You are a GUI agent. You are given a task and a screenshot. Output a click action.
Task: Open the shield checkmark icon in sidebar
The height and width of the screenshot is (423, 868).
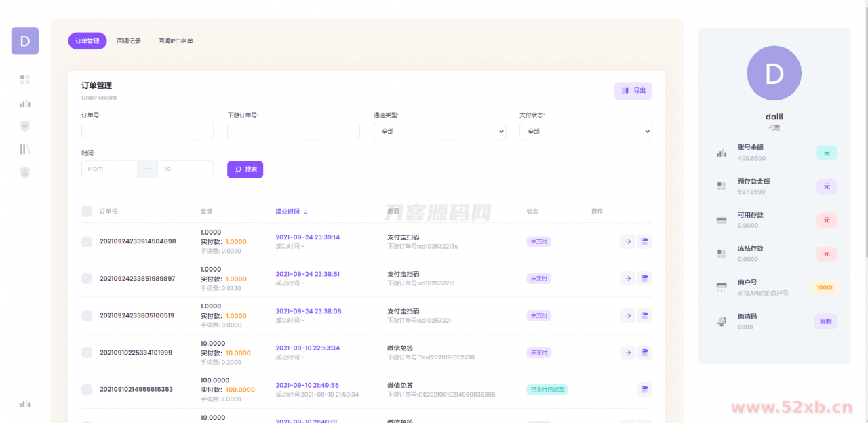(25, 126)
